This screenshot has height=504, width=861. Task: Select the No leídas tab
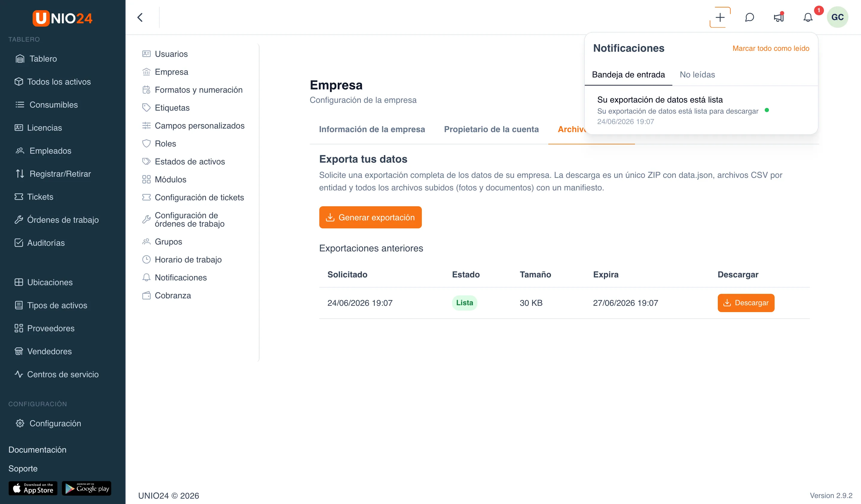697,75
